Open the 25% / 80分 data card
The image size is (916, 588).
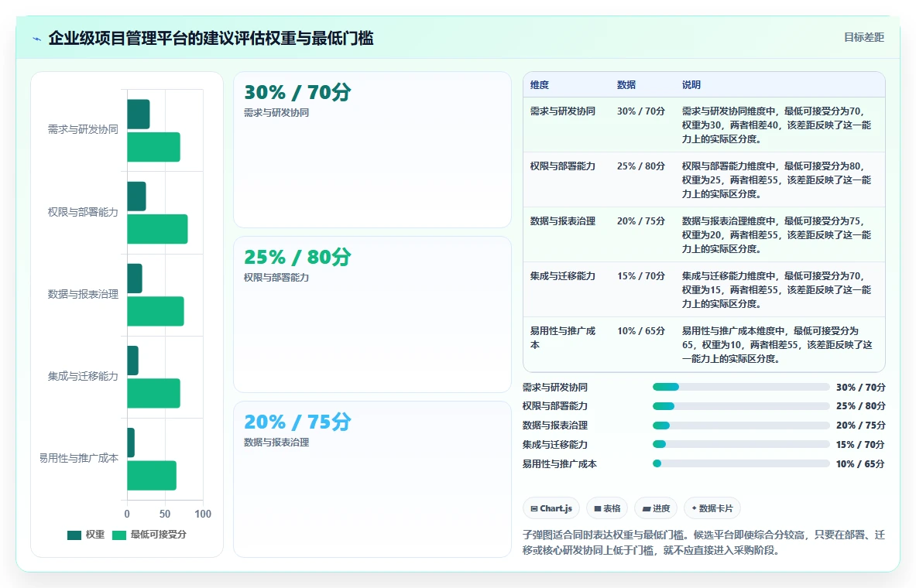point(372,314)
